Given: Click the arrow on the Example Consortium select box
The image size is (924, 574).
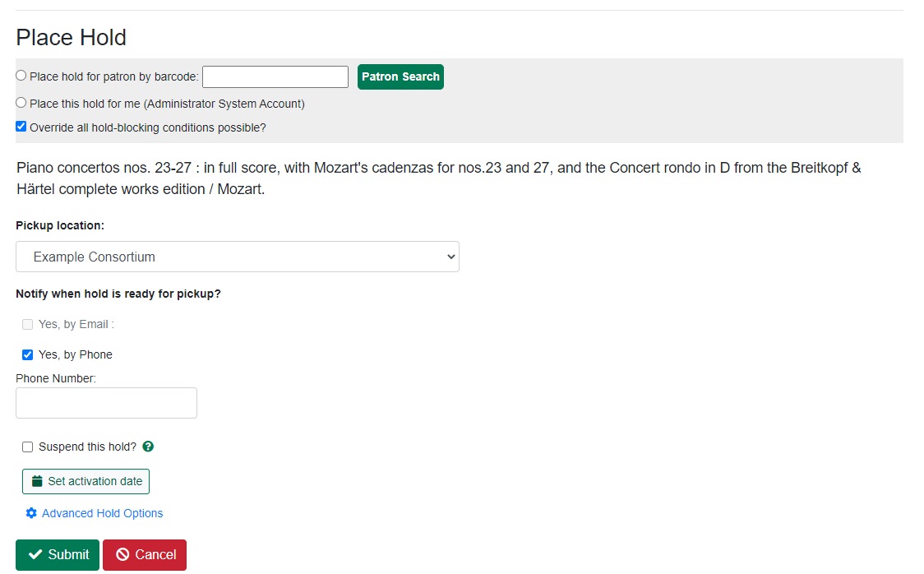Looking at the screenshot, I should [x=450, y=257].
